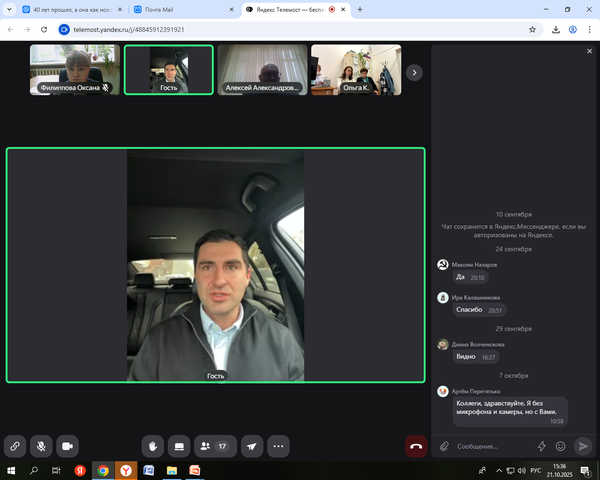Raise hand in the meeting
The height and width of the screenshot is (480, 600).
coord(153,446)
